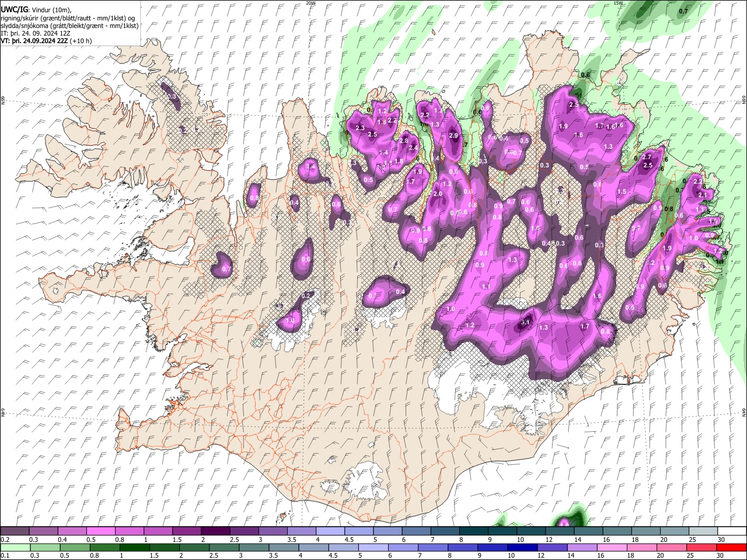747x560 pixels.
Task: Click the bright red 30 swatch in the rain legend
Action: coord(731,547)
